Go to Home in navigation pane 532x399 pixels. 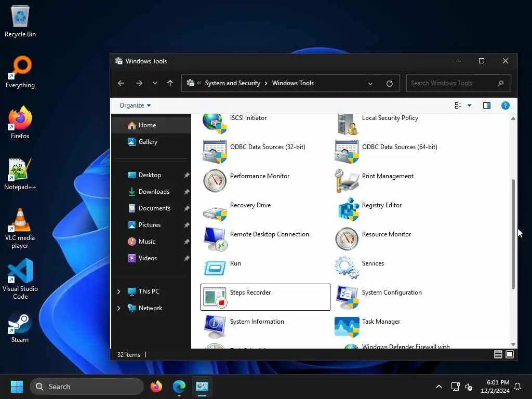click(x=151, y=125)
